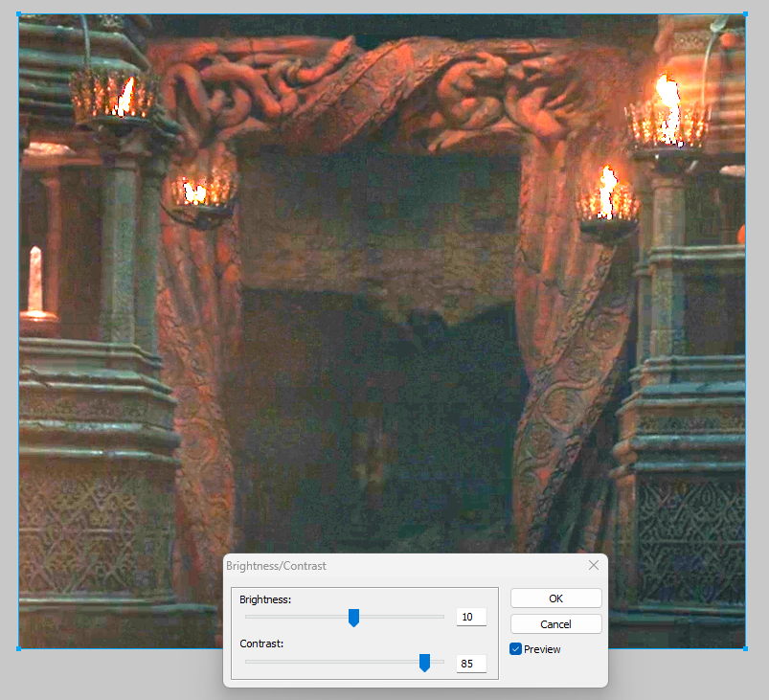The image size is (769, 700).
Task: Cancel the Brightness/Contrast adjustment
Action: tap(555, 624)
